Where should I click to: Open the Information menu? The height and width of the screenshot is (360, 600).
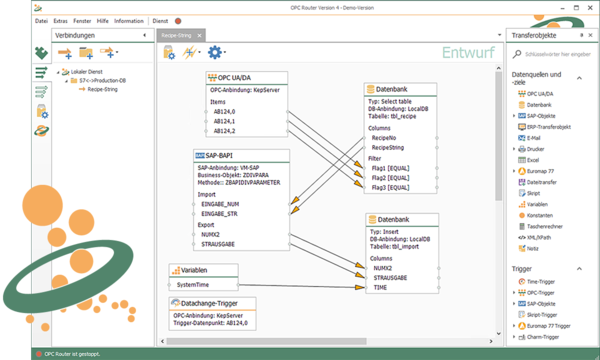[129, 21]
